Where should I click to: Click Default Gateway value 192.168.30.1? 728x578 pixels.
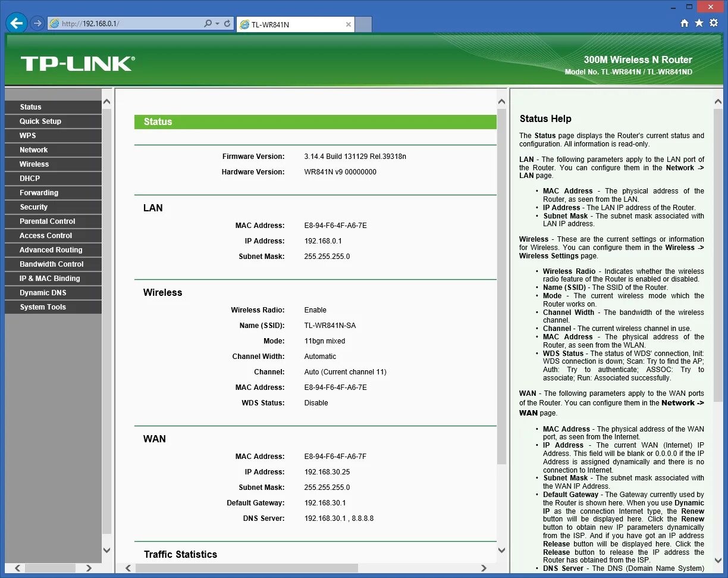point(325,503)
